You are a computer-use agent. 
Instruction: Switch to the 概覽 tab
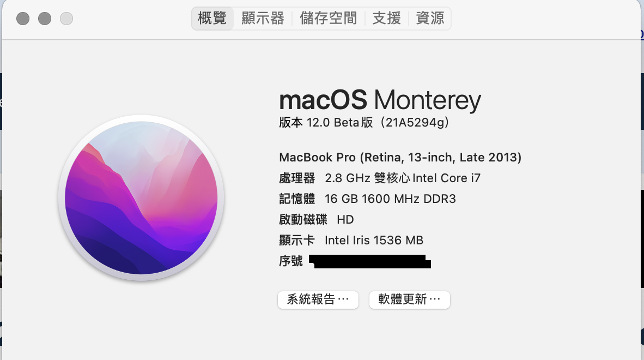(212, 19)
